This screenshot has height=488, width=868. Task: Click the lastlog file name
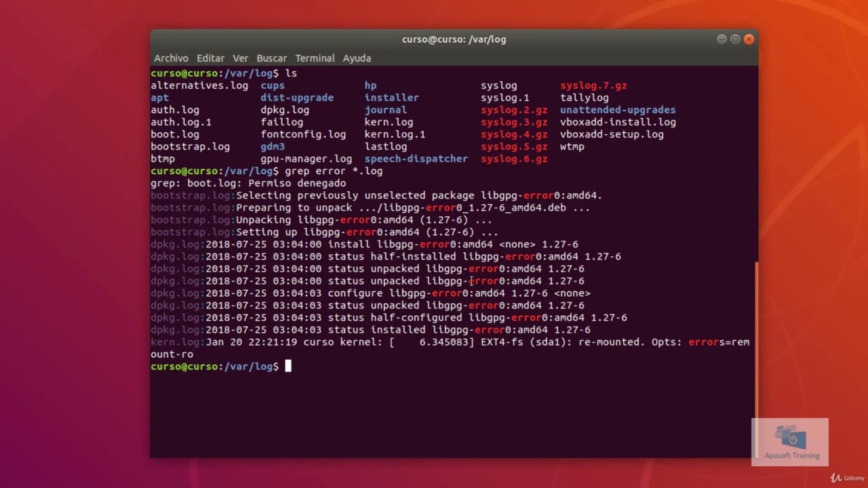coord(385,146)
